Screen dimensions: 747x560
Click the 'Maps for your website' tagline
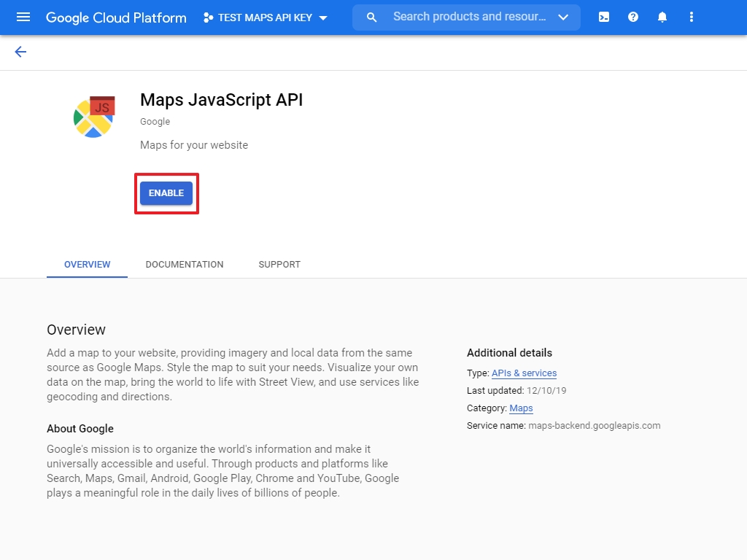[194, 145]
